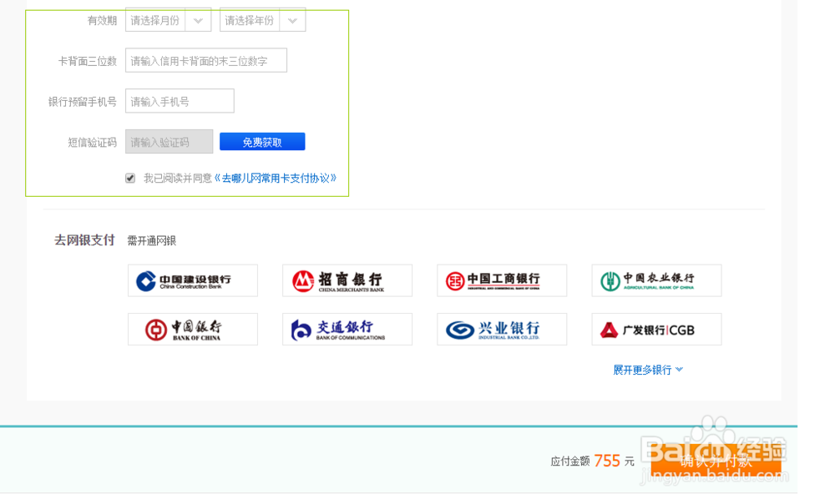The width and height of the screenshot is (835, 504).
Task: Select Bank of China logo
Action: click(x=193, y=329)
